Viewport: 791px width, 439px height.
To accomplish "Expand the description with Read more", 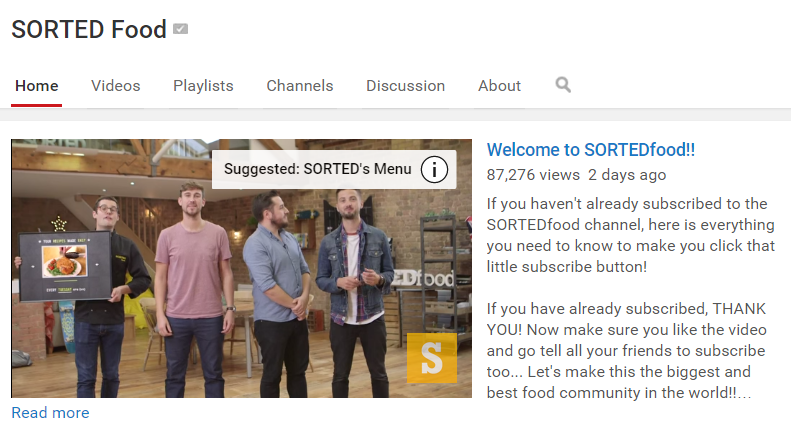I will click(50, 413).
